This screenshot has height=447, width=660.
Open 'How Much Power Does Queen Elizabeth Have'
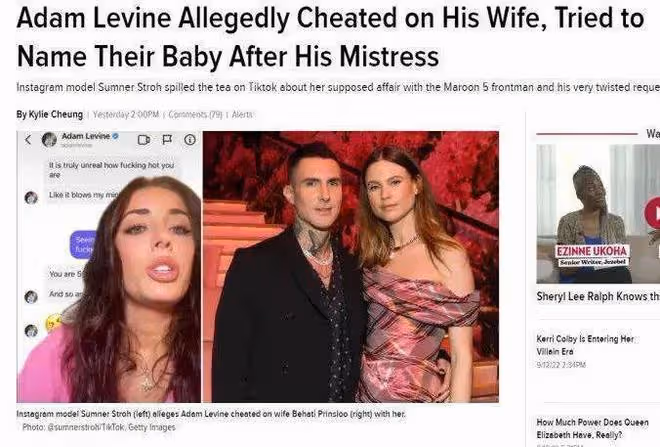pos(593,428)
